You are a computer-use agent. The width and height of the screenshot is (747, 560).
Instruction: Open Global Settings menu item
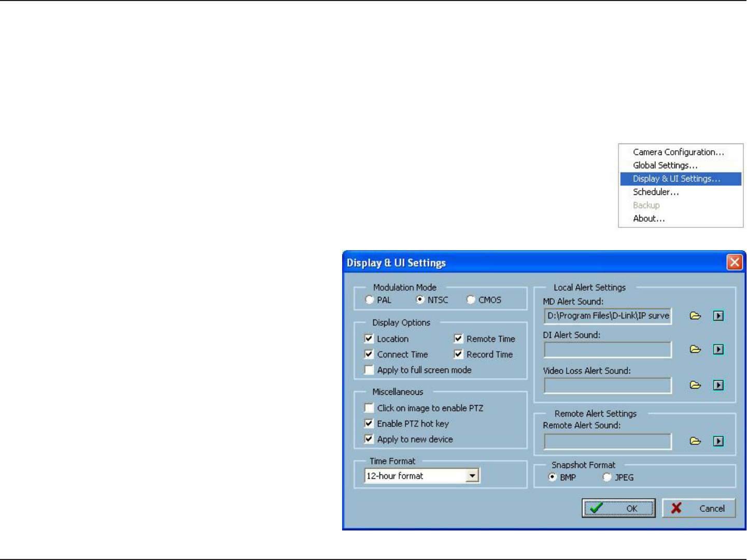pyautogui.click(x=681, y=166)
